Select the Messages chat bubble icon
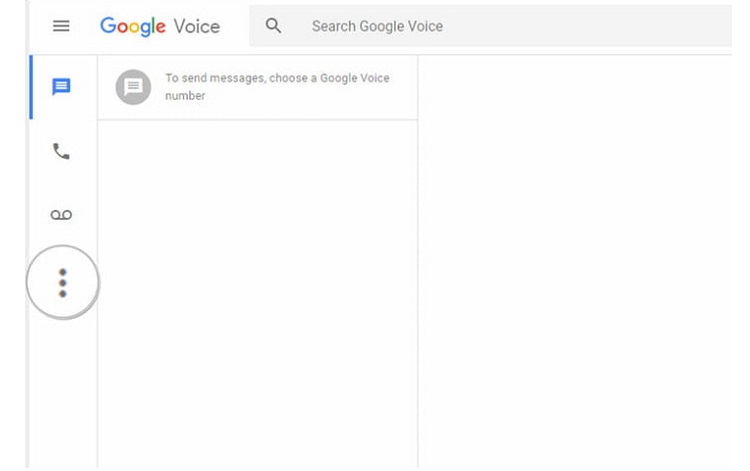Screen dimensions: 750x471 point(61,87)
